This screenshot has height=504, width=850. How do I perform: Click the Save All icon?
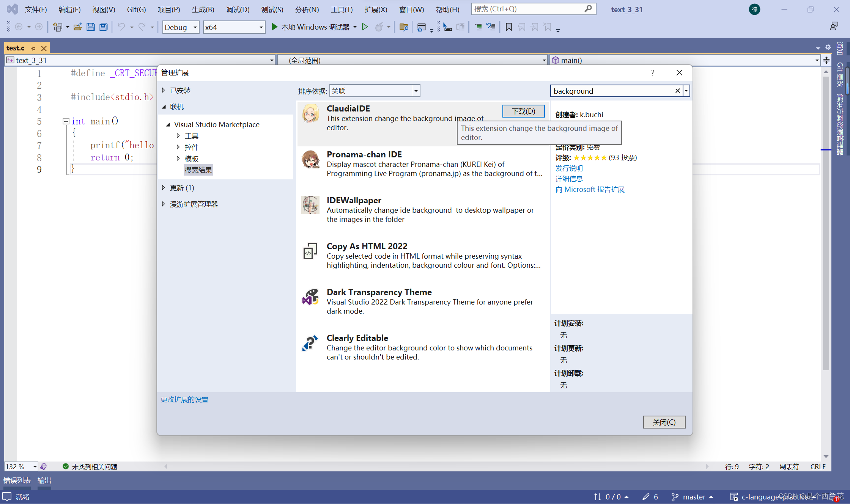[103, 27]
